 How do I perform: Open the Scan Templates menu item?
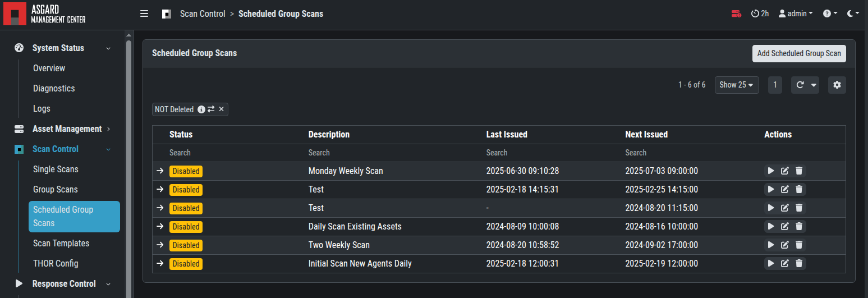pyautogui.click(x=61, y=243)
